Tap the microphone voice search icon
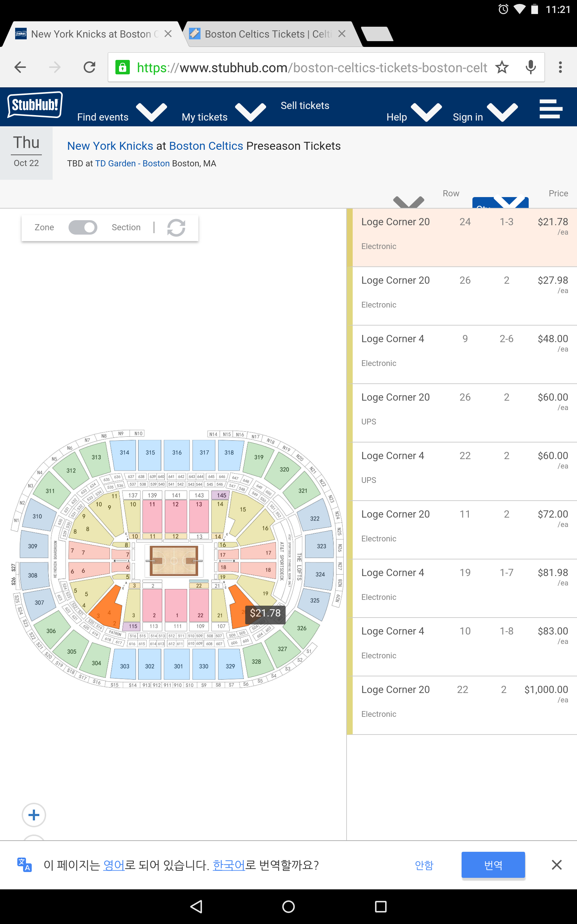 pos(530,67)
